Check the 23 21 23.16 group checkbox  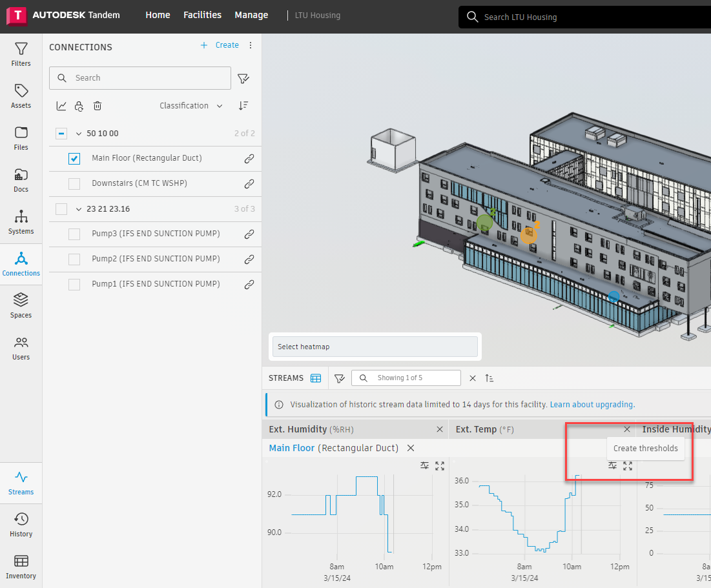pyautogui.click(x=61, y=209)
